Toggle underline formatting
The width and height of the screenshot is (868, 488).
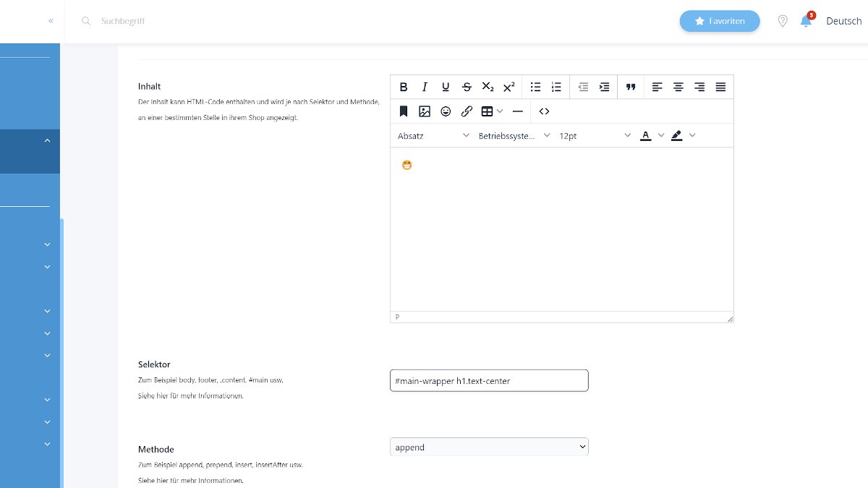click(x=446, y=87)
